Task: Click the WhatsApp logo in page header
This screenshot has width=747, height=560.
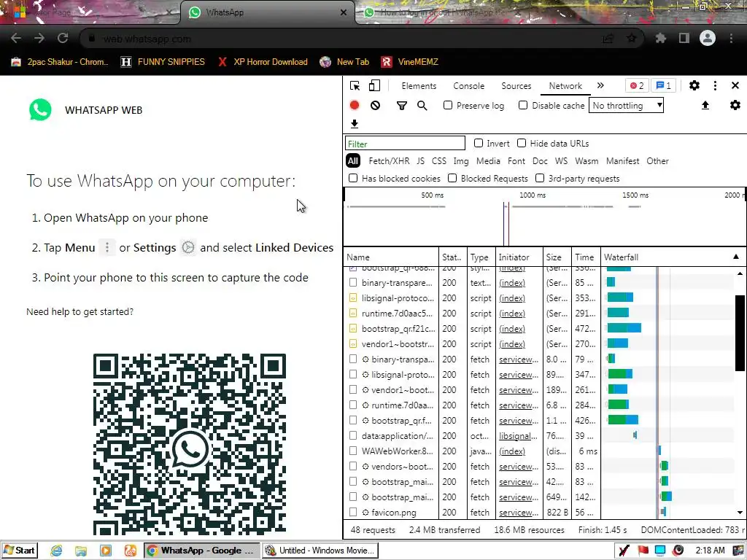Action: point(40,109)
